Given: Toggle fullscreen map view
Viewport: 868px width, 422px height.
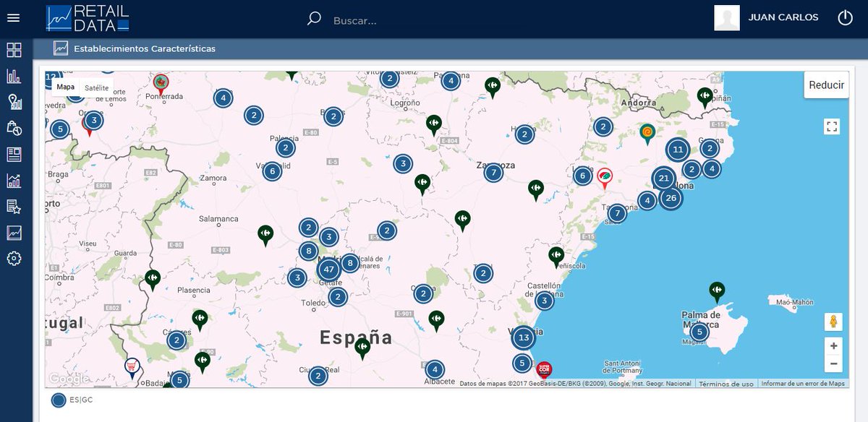Looking at the screenshot, I should coord(832,127).
